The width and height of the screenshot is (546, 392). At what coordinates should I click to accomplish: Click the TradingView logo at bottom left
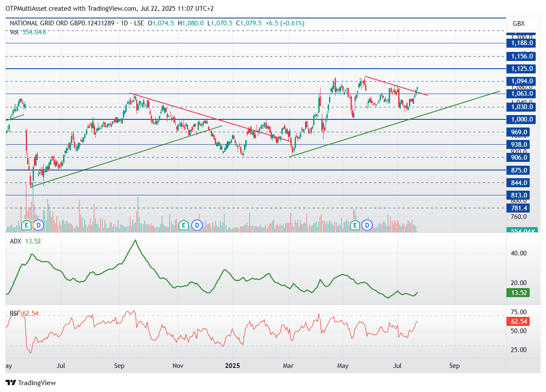point(31,383)
